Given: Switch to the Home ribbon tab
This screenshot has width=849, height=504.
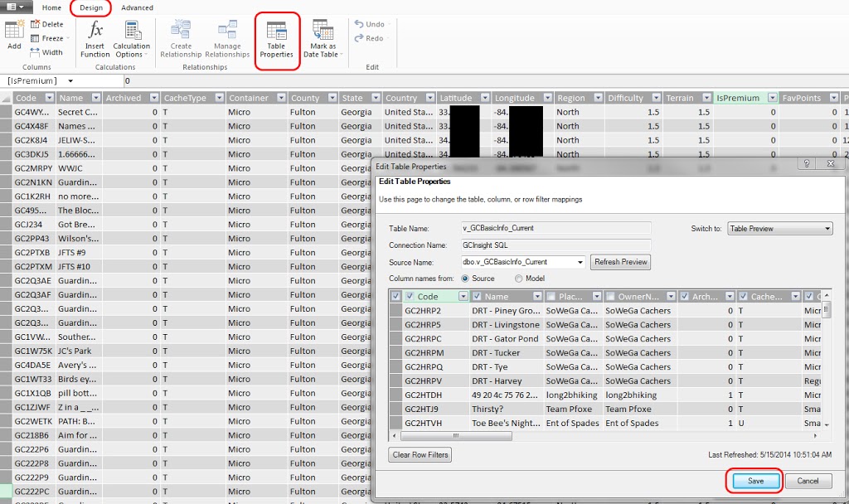Looking at the screenshot, I should point(51,7).
